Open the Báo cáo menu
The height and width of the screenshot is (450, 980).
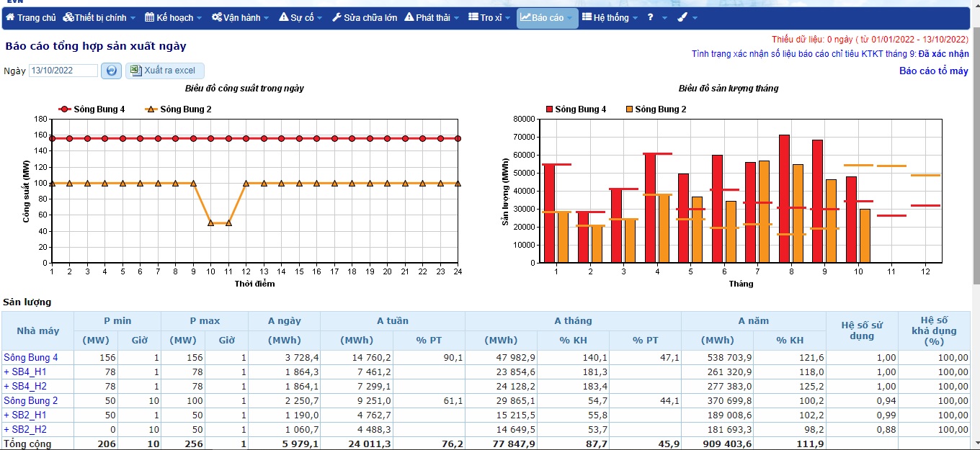click(x=547, y=17)
